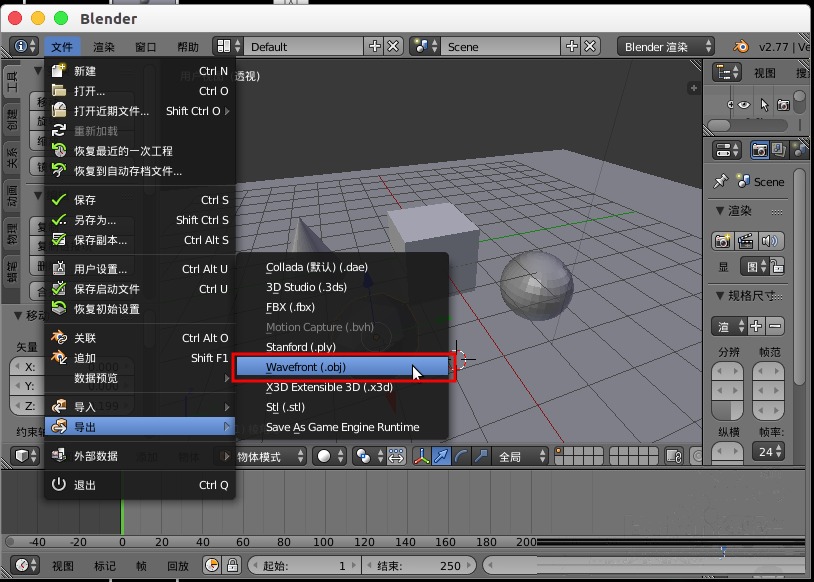Select 3D Studio (.3ds) export

[342, 287]
